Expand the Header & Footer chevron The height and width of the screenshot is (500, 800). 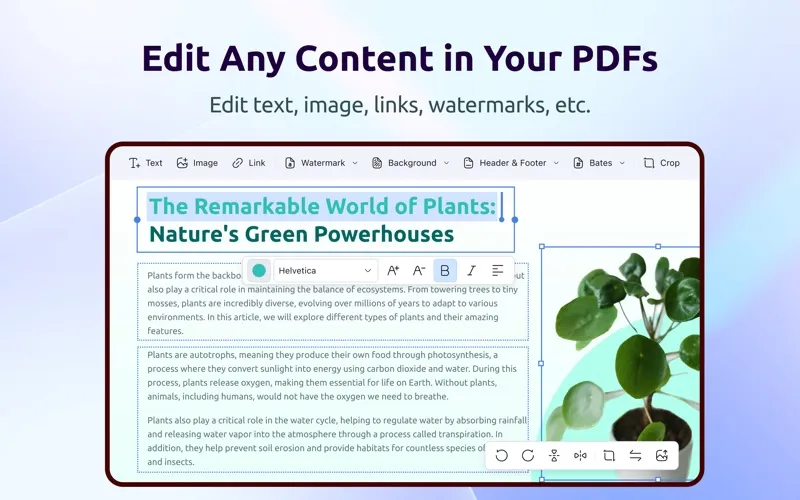click(x=556, y=163)
